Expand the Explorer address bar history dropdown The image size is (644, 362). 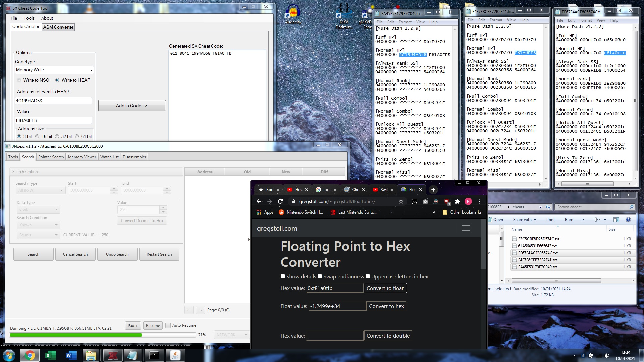pyautogui.click(x=540, y=207)
